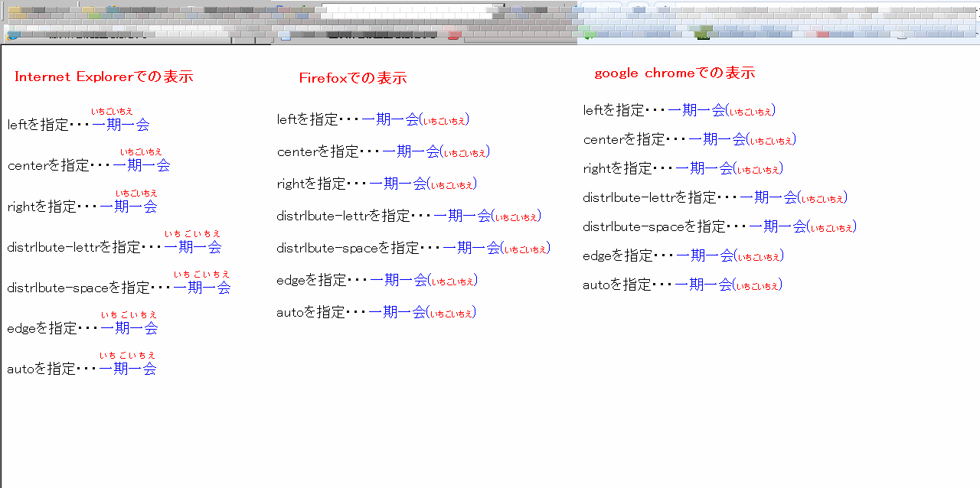The height and width of the screenshot is (488, 980).
Task: Click blue '一期一会' in Internet Explorer left row
Action: (120, 125)
